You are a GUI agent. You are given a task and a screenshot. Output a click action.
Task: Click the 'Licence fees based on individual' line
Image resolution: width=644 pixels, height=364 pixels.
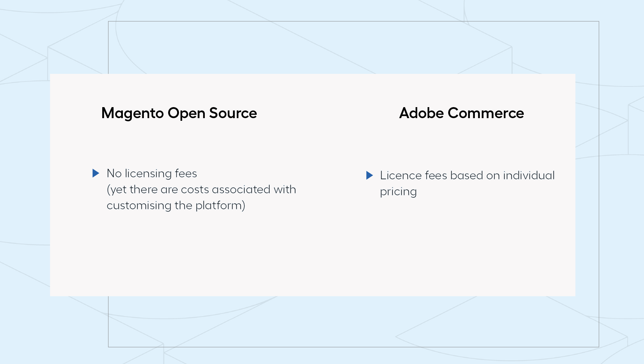pos(468,175)
